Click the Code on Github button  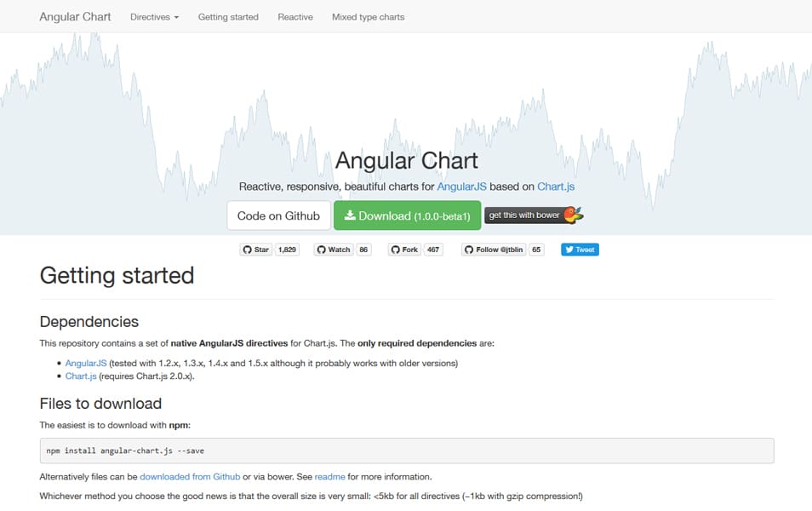(278, 215)
